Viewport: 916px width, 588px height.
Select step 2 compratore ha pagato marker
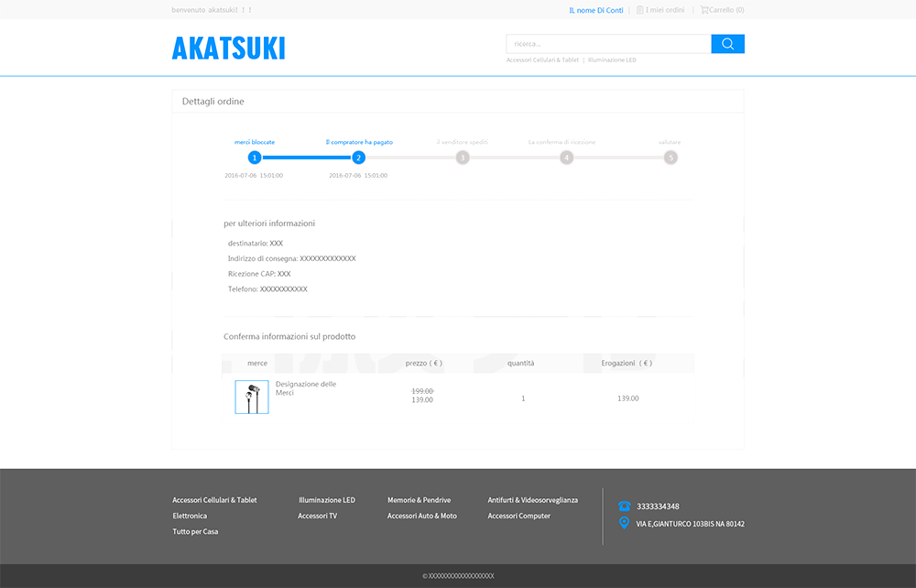(358, 158)
